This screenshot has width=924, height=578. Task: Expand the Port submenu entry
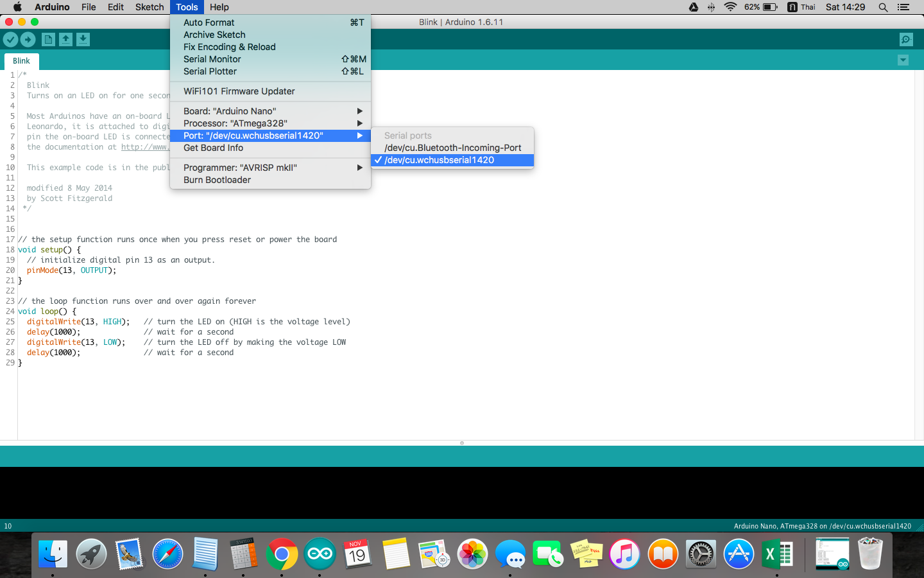coord(270,136)
